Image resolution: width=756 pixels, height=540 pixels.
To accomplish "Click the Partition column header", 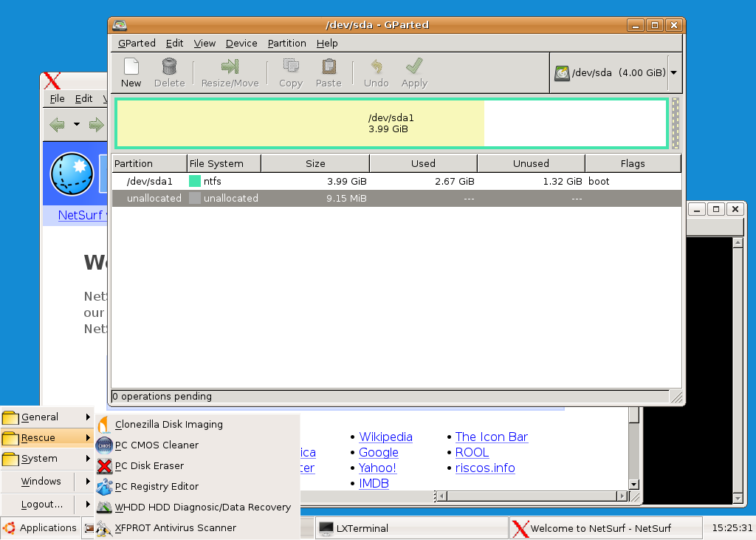I will tap(149, 163).
